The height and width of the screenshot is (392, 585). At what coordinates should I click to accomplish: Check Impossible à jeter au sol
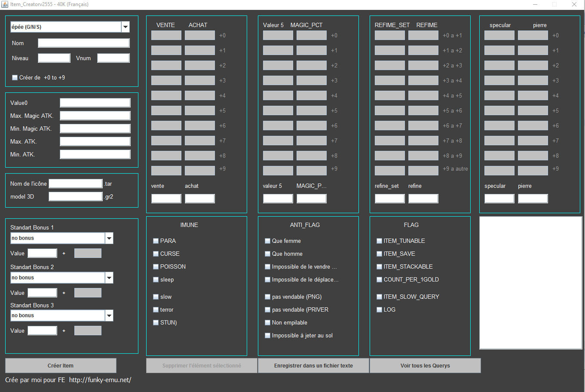pyautogui.click(x=268, y=336)
